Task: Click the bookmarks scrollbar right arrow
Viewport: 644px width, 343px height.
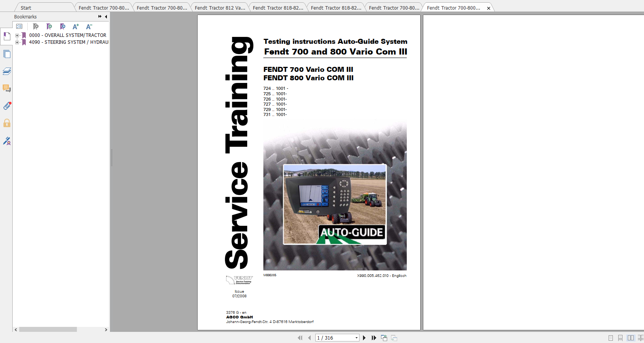Action: (106, 330)
